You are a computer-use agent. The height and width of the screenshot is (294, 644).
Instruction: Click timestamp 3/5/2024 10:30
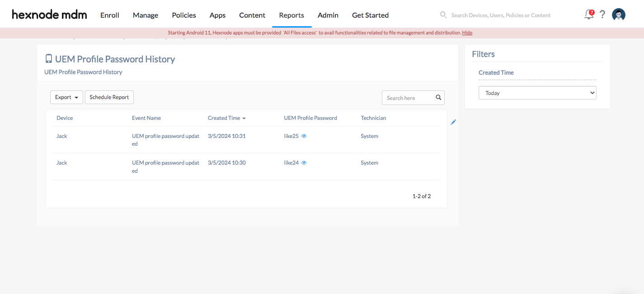[227, 163]
